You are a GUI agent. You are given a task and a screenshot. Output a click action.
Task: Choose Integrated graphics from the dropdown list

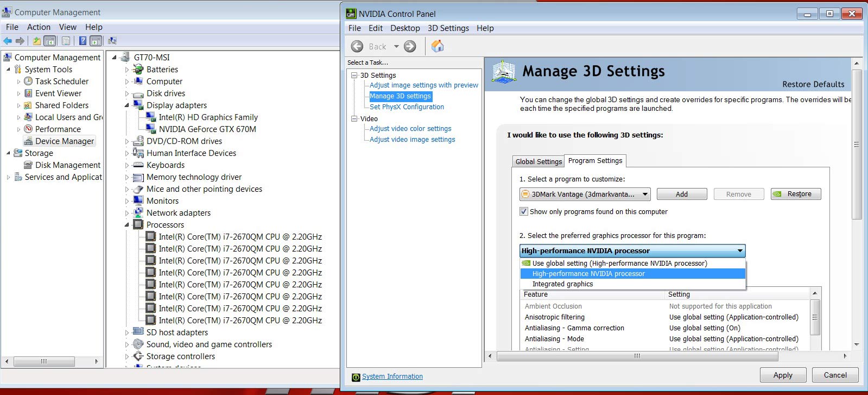(x=562, y=284)
